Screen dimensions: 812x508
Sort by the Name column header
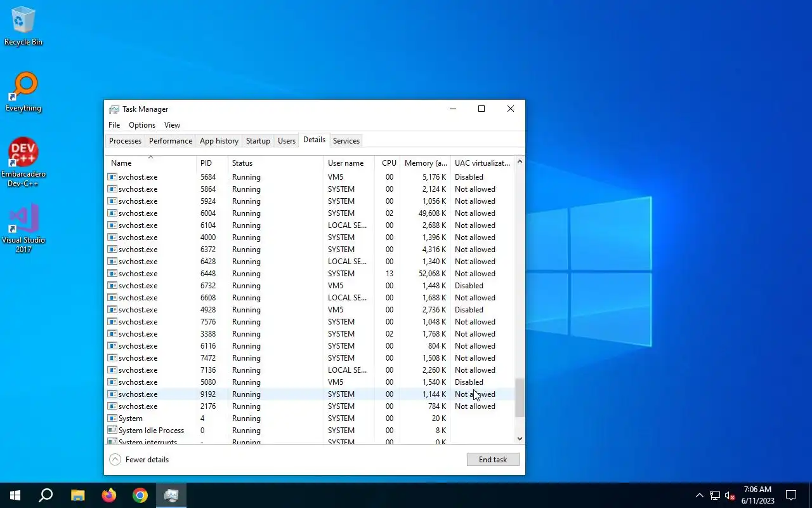[x=150, y=163]
